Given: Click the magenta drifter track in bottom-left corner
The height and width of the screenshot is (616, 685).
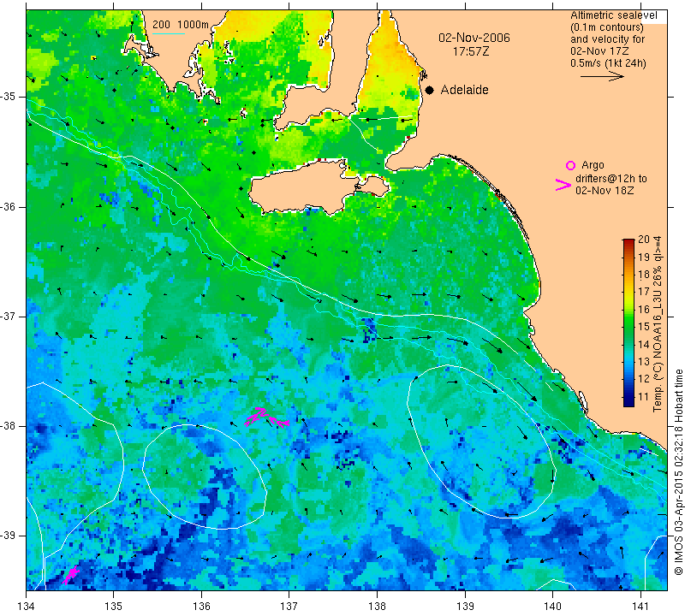Looking at the screenshot, I should (x=71, y=575).
